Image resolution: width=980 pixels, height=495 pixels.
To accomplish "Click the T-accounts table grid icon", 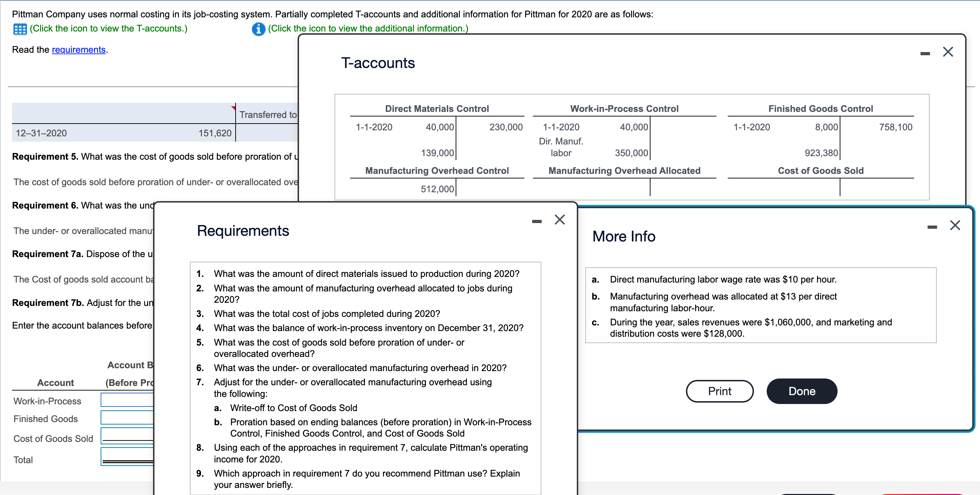I will (x=20, y=29).
